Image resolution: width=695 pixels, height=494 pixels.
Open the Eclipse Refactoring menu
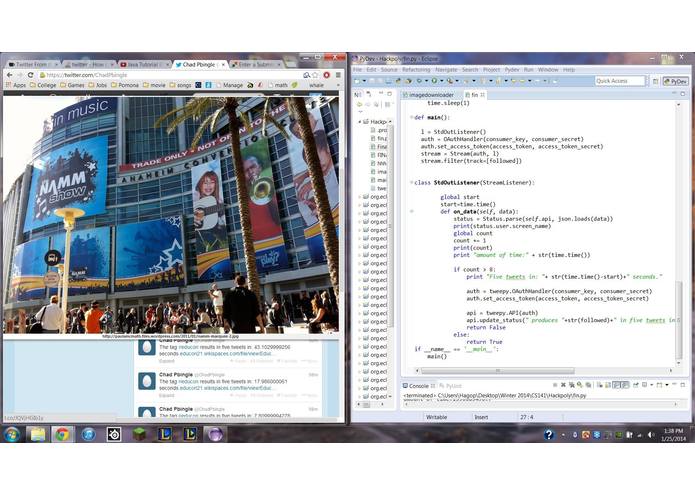pyautogui.click(x=416, y=70)
